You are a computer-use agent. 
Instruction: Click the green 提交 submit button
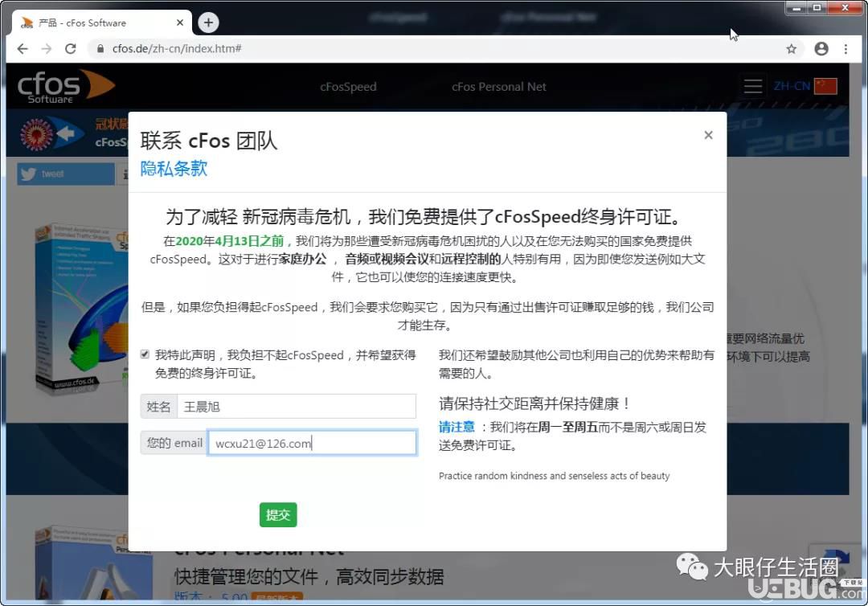pos(278,514)
